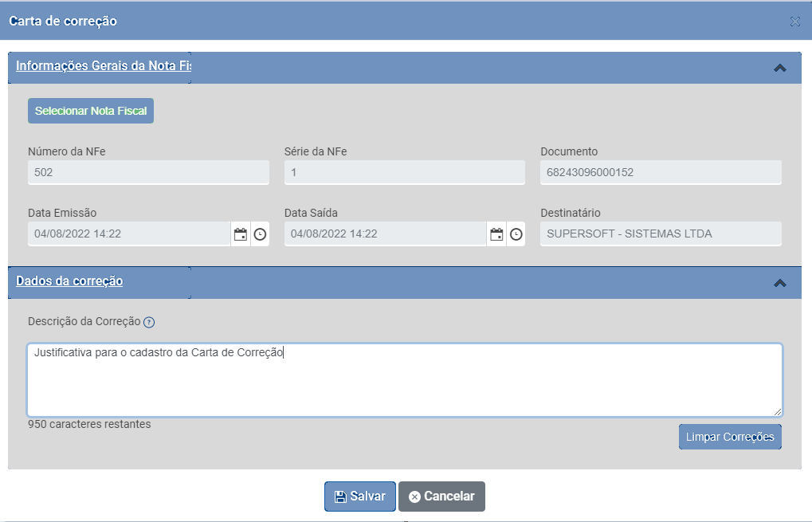
Task: Click the Destinatário field
Action: tap(661, 234)
